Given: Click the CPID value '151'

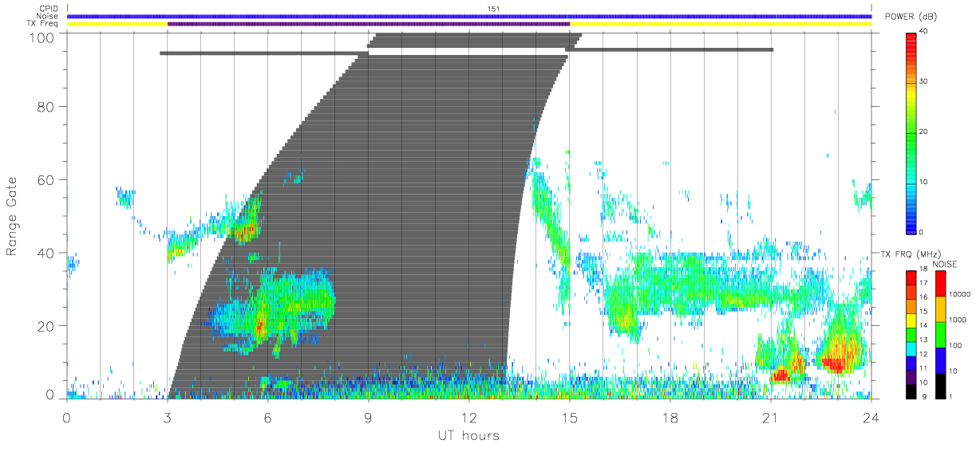Looking at the screenshot, I should pos(493,9).
